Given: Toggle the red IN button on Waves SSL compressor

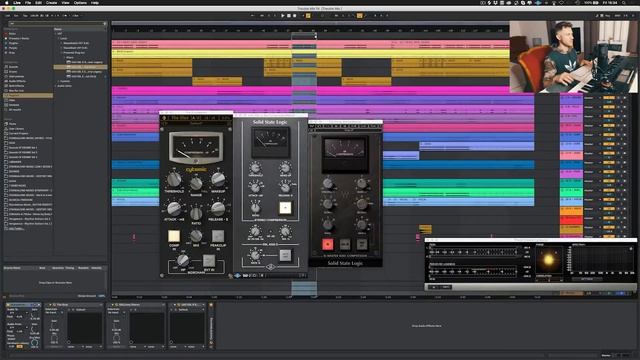Looking at the screenshot, I should (x=327, y=244).
